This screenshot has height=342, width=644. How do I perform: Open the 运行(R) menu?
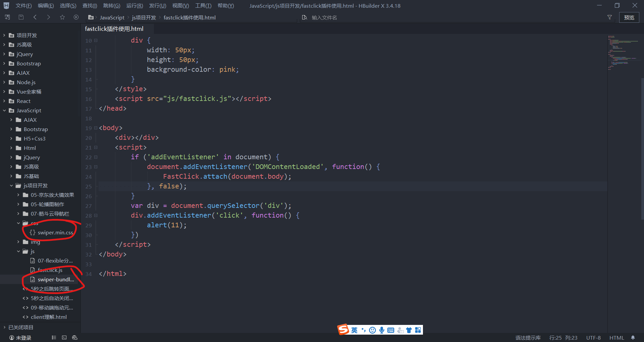pos(135,5)
